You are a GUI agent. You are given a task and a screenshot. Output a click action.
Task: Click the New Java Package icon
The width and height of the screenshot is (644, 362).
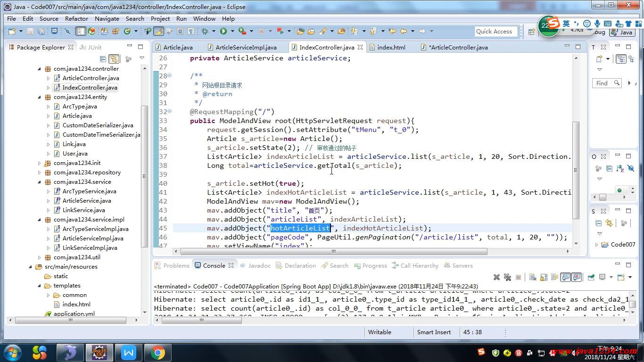pos(115,31)
